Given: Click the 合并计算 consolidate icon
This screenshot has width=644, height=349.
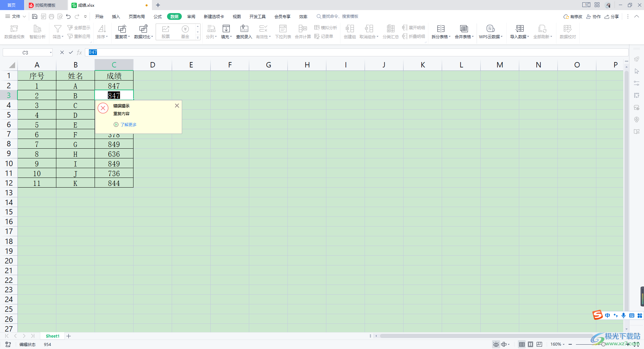Looking at the screenshot, I should (303, 32).
